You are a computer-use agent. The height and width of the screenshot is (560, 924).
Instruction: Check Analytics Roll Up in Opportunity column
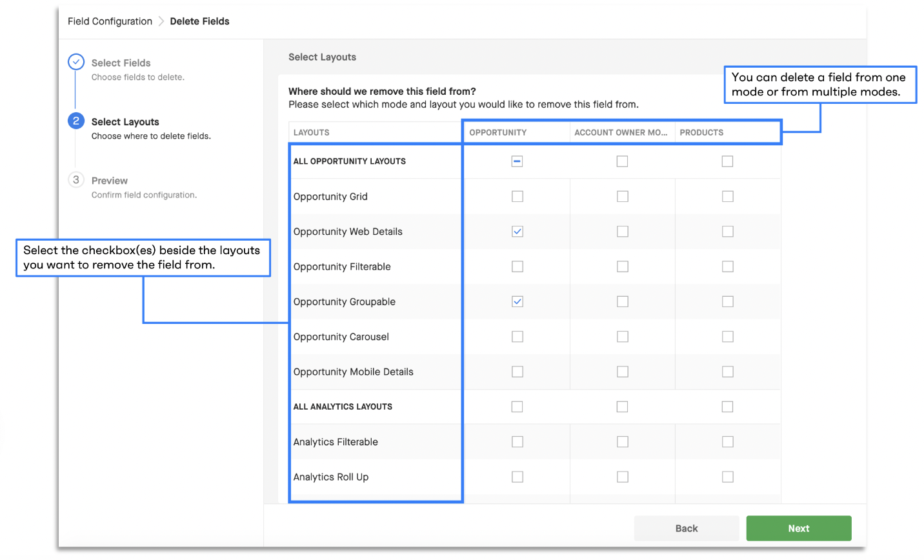click(517, 477)
